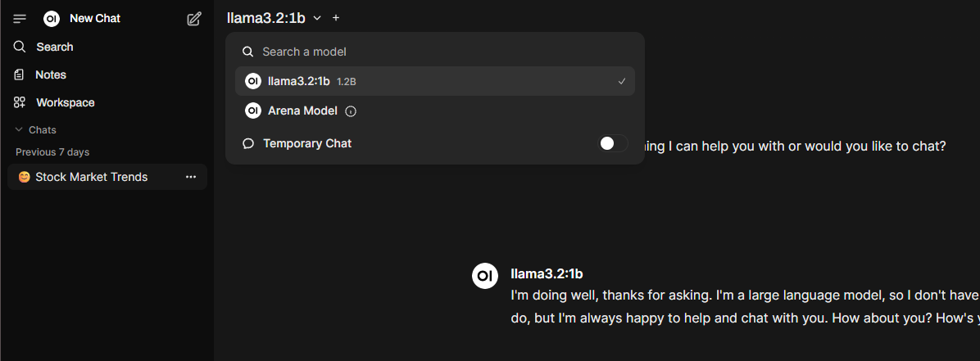Click the checkmark next to llama3.2:1b
Screen dimensions: 980x361
point(621,81)
